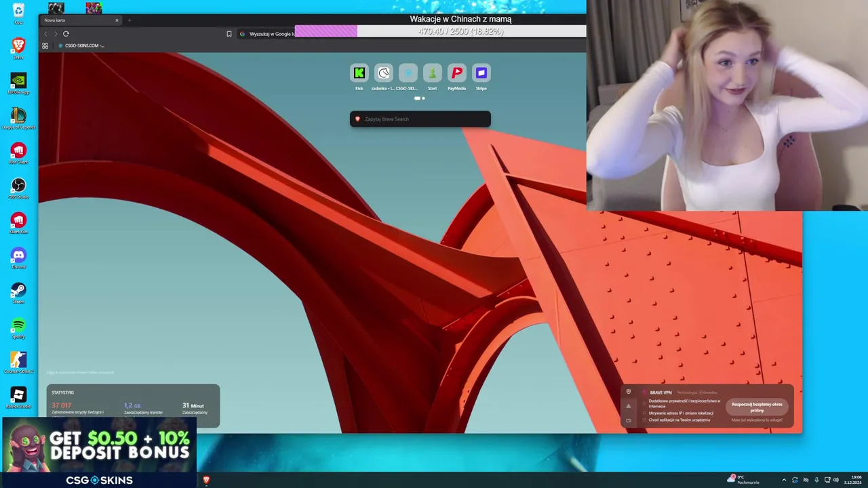Select the triangle icon in widget sidebar

point(629,406)
